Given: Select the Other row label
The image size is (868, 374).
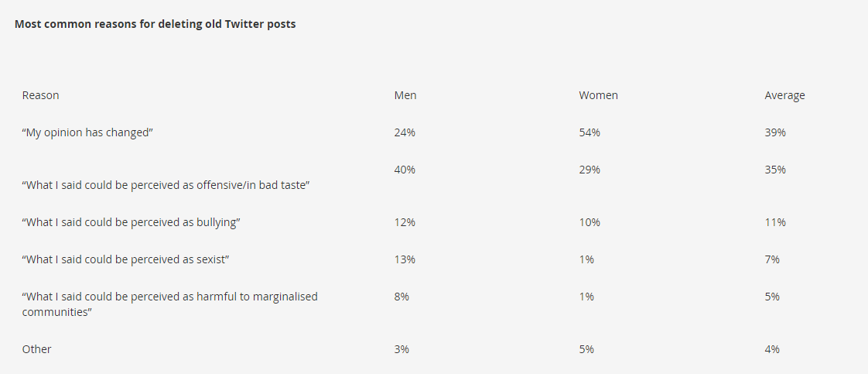Looking at the screenshot, I should tap(36, 349).
